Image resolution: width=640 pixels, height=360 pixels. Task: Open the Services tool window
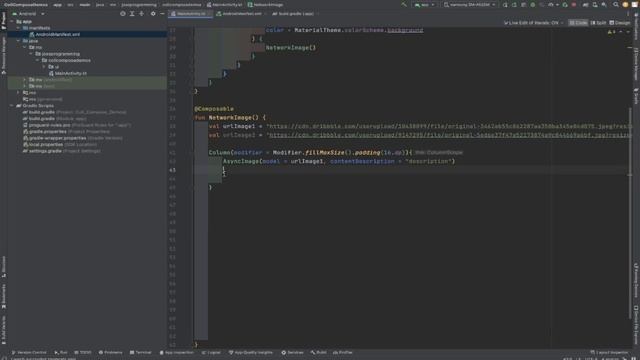(292, 353)
